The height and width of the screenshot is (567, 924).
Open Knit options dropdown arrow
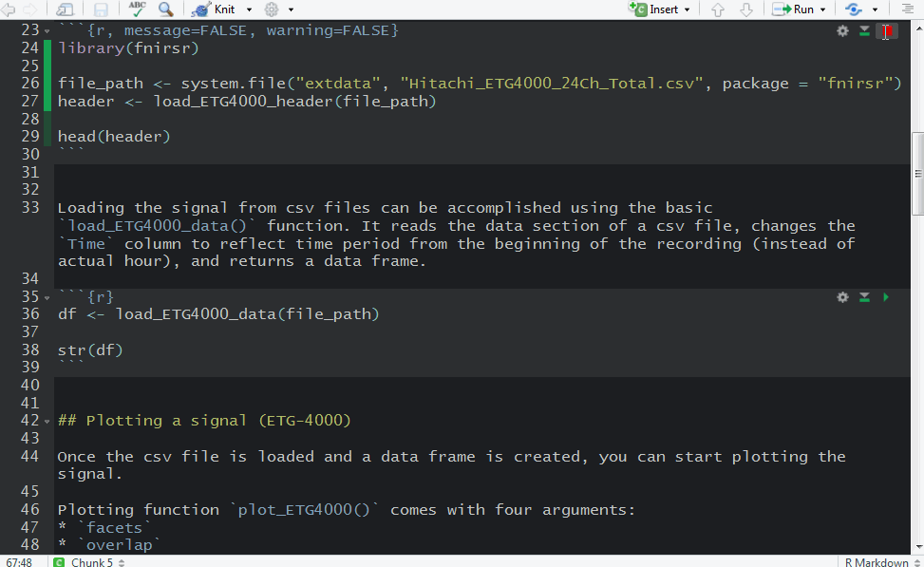(x=249, y=9)
